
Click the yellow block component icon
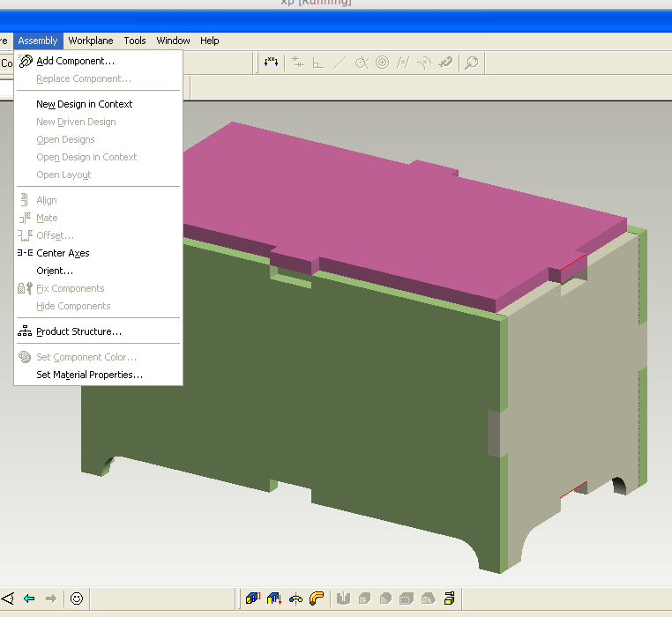click(449, 598)
